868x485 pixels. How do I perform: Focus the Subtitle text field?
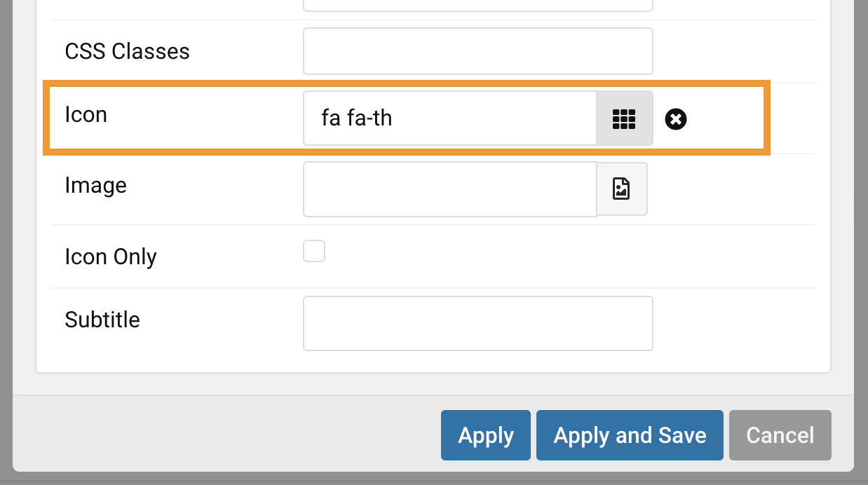[478, 323]
